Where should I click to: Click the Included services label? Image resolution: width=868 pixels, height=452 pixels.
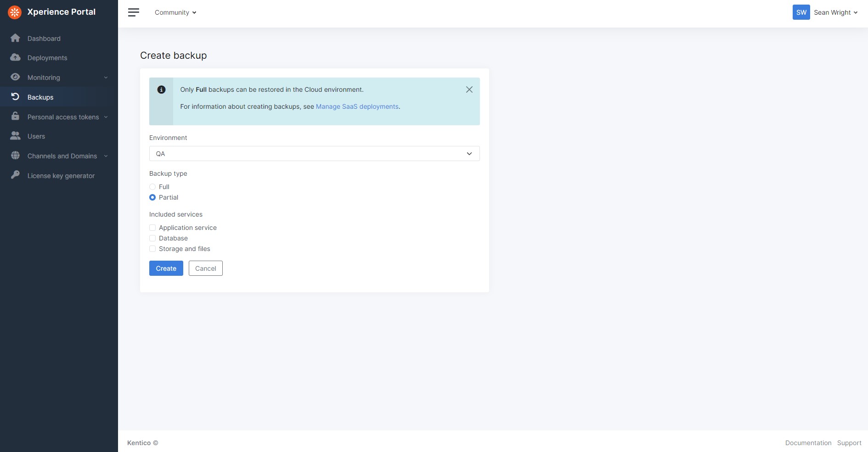pos(176,214)
